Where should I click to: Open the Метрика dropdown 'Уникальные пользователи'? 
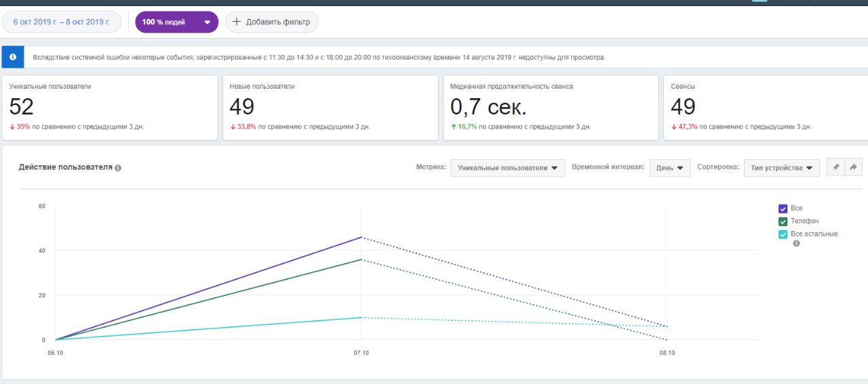tap(507, 168)
